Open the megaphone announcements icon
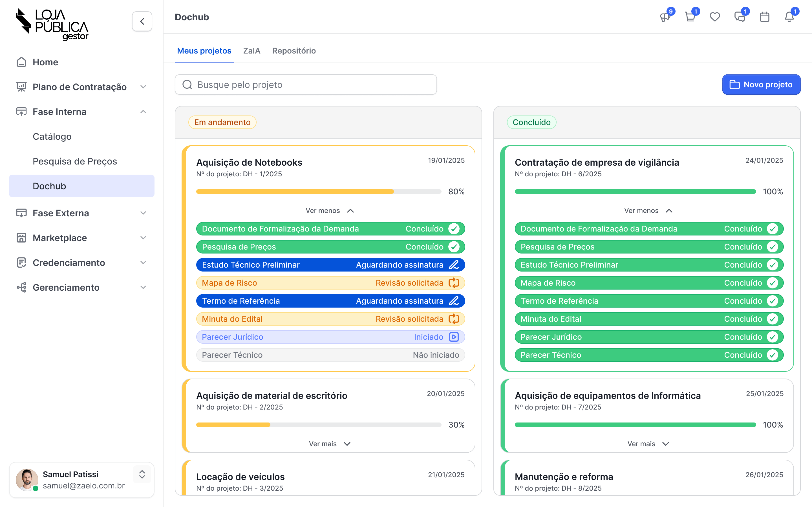The height and width of the screenshot is (507, 812). pyautogui.click(x=665, y=17)
